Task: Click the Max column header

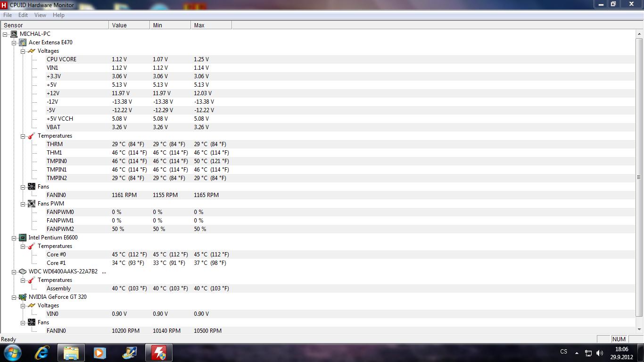Action: (x=211, y=25)
